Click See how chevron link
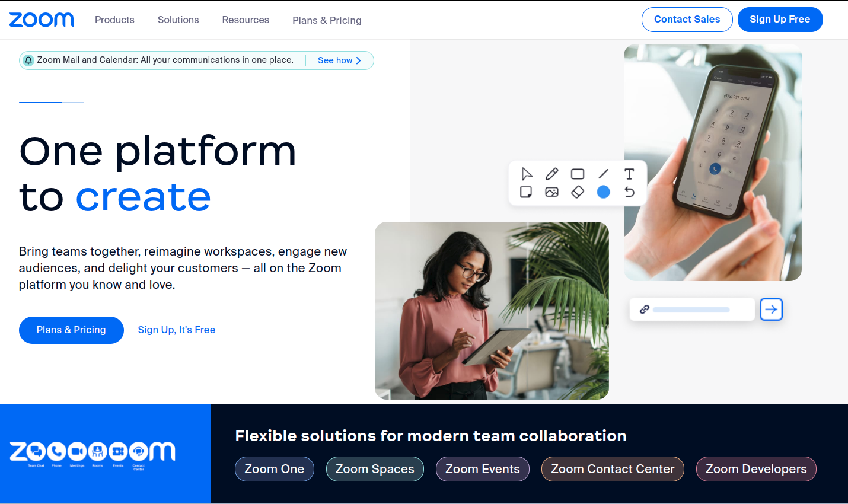Image resolution: width=848 pixels, height=504 pixels. click(340, 60)
